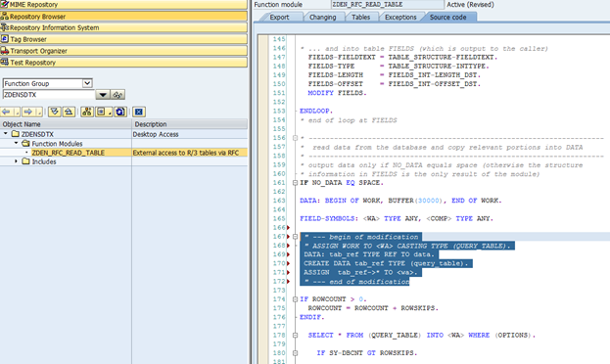
Task: Click the Includes folder icon
Action: coord(26,161)
